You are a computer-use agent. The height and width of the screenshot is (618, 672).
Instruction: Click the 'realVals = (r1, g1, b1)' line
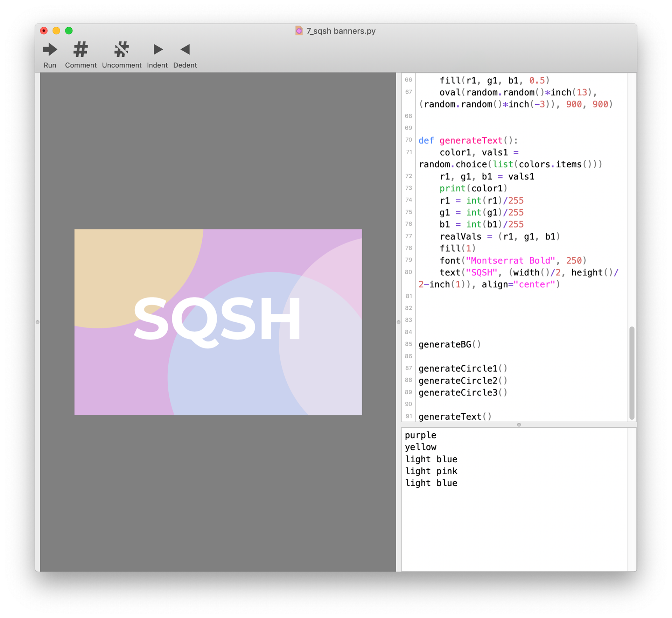[x=500, y=237]
